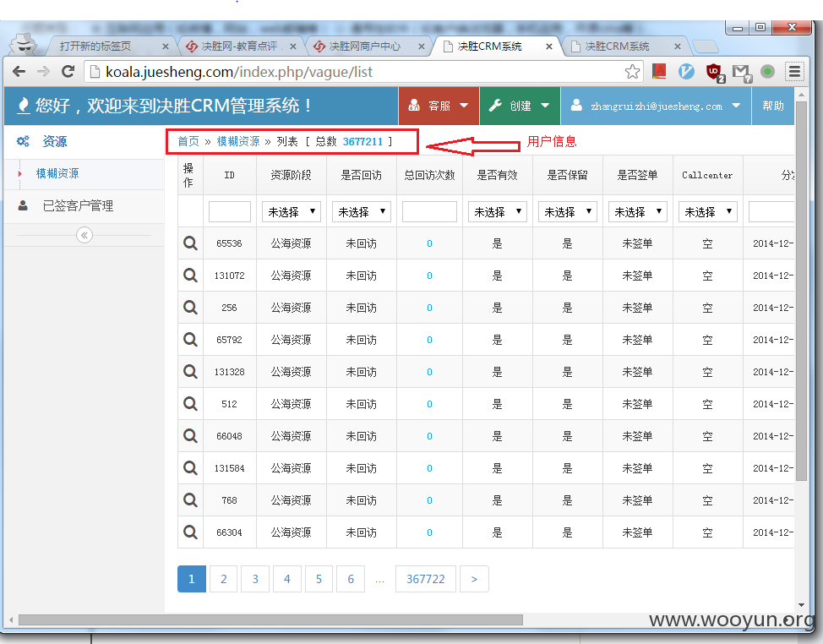This screenshot has width=823, height=644.
Task: Open the uBlock shield extension
Action: (x=714, y=72)
